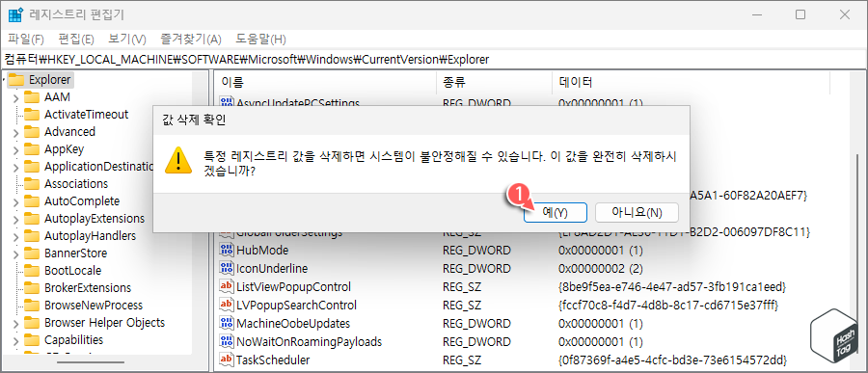The height and width of the screenshot is (373, 868).
Task: Open the 파일(F) menu
Action: click(x=26, y=40)
